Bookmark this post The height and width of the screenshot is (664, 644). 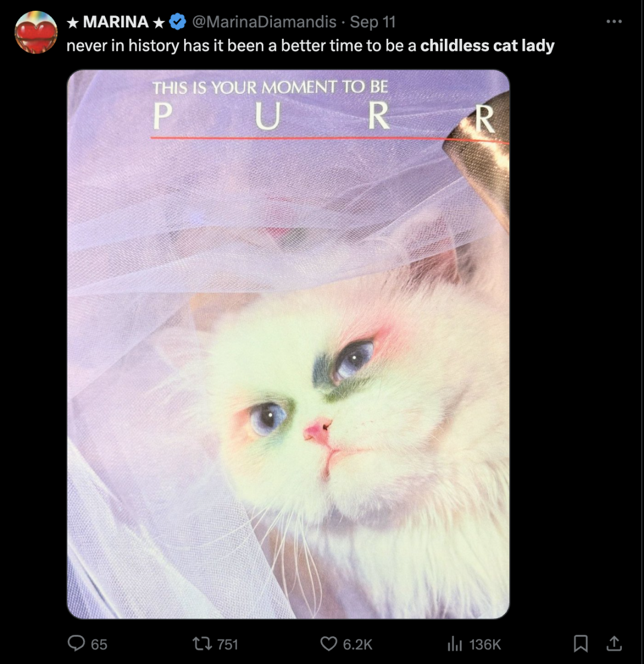pyautogui.click(x=580, y=644)
